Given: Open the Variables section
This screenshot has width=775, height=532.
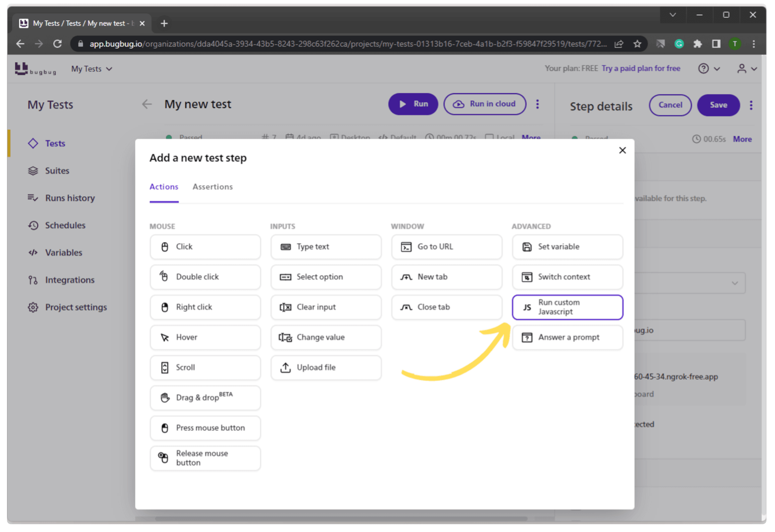Looking at the screenshot, I should [64, 253].
